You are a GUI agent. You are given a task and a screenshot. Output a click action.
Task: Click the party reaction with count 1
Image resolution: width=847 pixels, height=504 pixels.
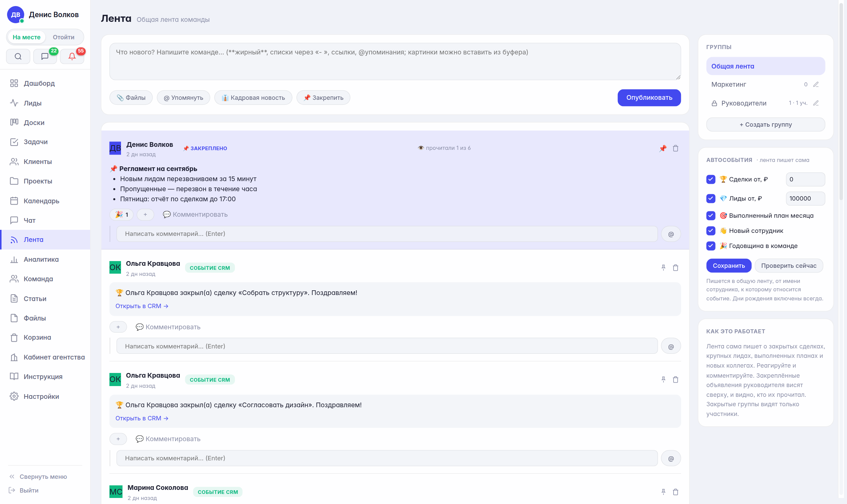[x=121, y=215]
